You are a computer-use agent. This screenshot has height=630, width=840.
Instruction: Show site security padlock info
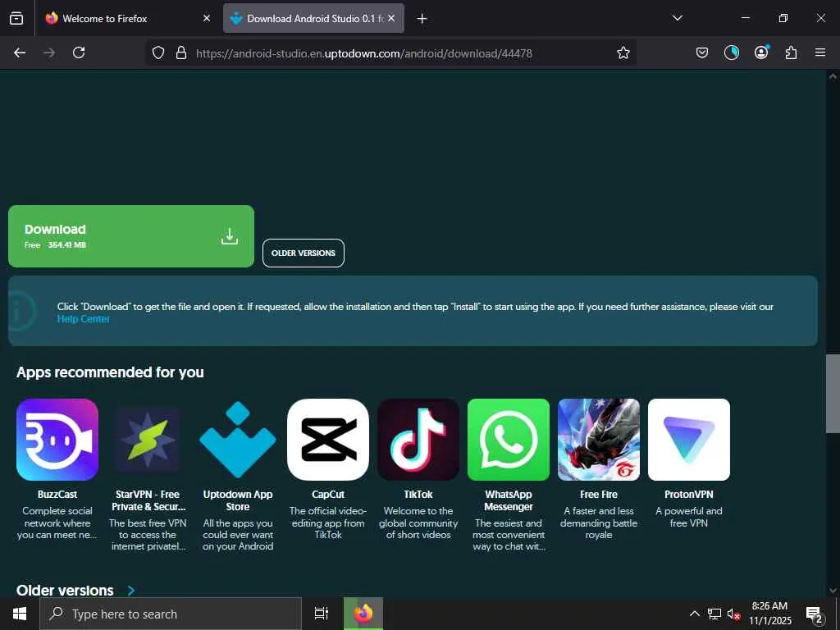181,52
